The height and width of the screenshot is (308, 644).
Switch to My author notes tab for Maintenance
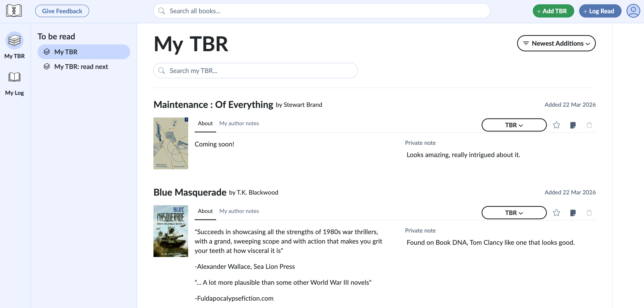pyautogui.click(x=239, y=123)
